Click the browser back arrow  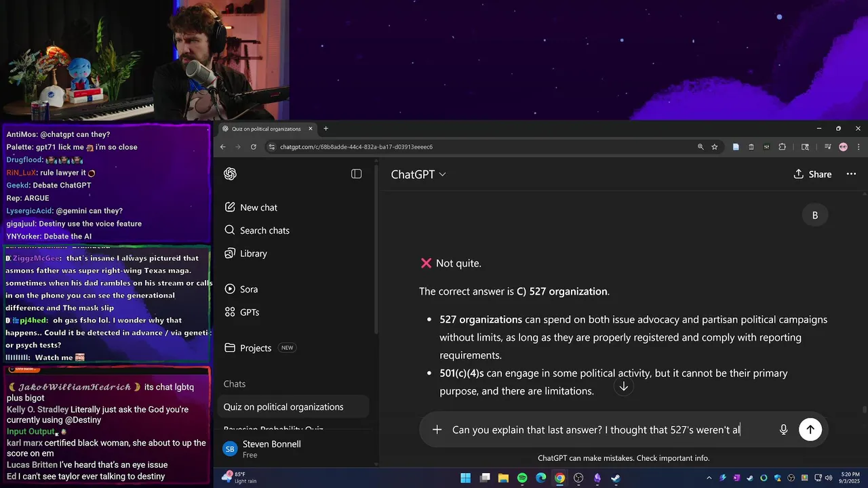pos(223,146)
